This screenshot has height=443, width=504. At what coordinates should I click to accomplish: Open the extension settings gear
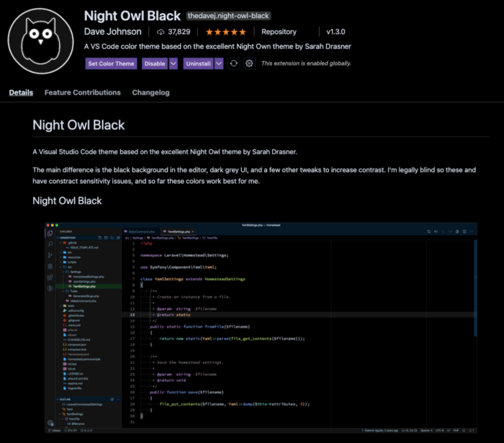click(x=249, y=63)
